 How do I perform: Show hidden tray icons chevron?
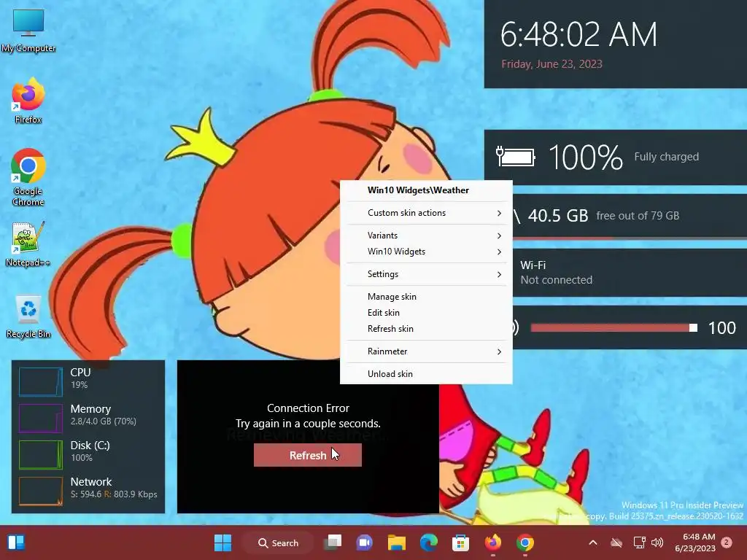point(593,542)
